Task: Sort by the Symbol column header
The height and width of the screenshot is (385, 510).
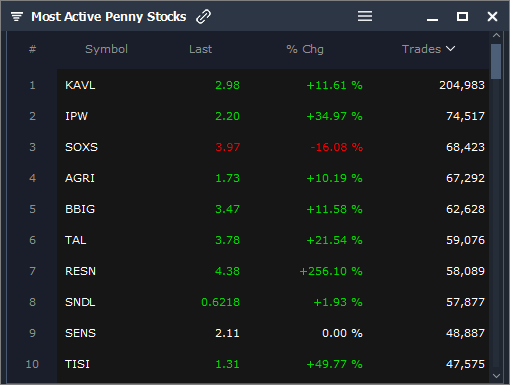Action: point(106,49)
